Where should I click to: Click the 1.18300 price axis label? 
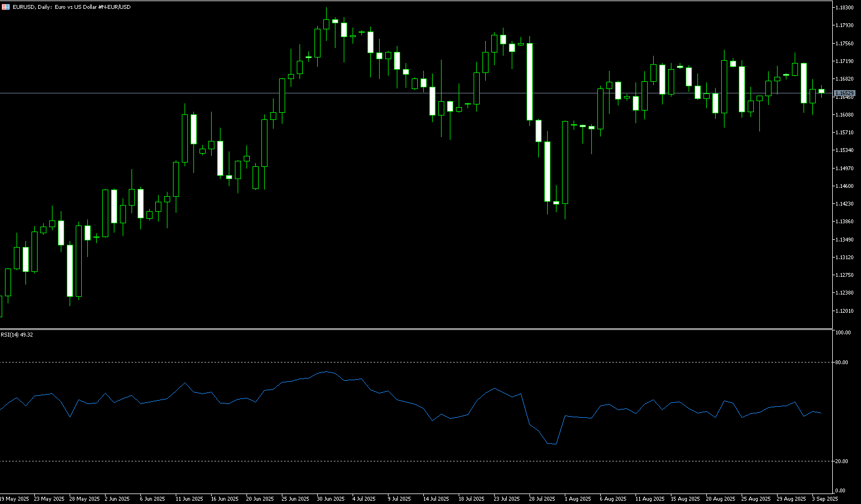pos(844,8)
